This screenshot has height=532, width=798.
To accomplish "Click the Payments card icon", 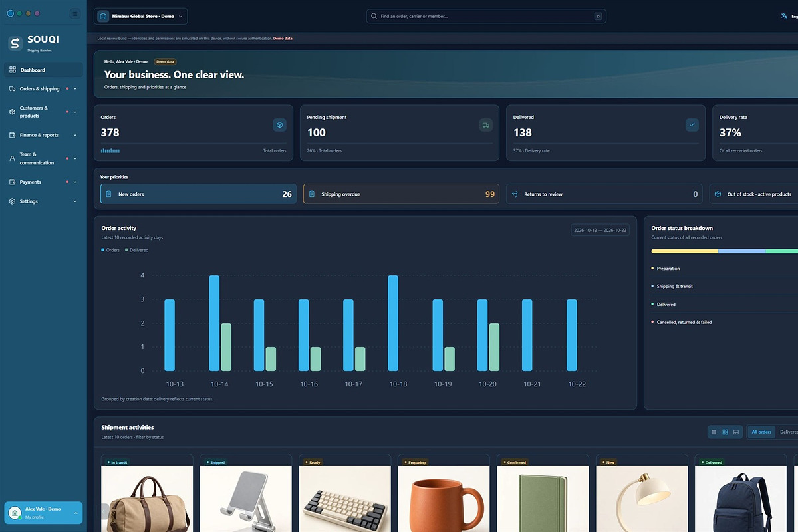I will coord(13,182).
